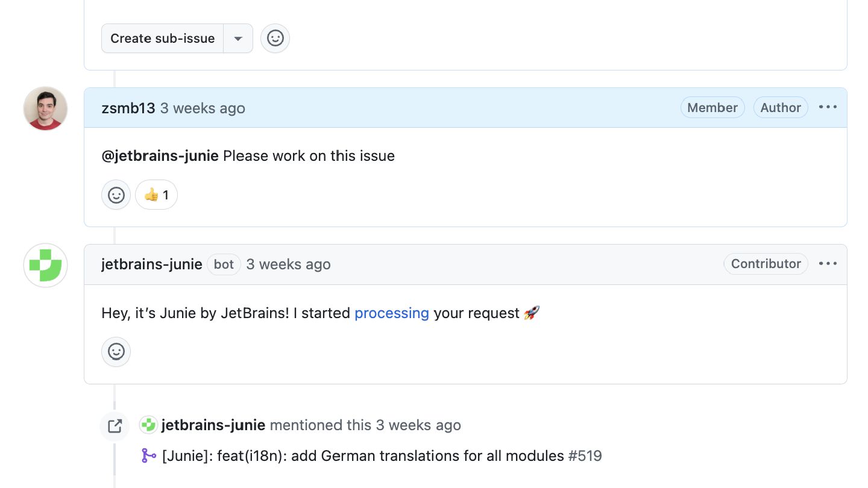Open the zsmb13 username link
This screenshot has height=488, width=868.
pos(128,108)
